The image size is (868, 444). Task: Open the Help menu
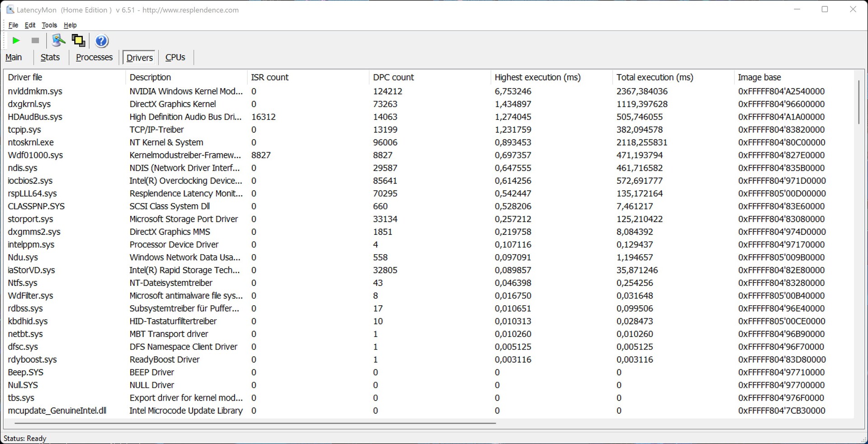[70, 25]
